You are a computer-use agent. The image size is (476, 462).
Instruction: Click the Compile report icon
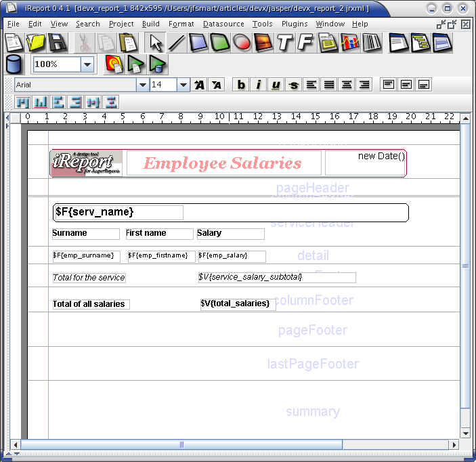(x=114, y=64)
